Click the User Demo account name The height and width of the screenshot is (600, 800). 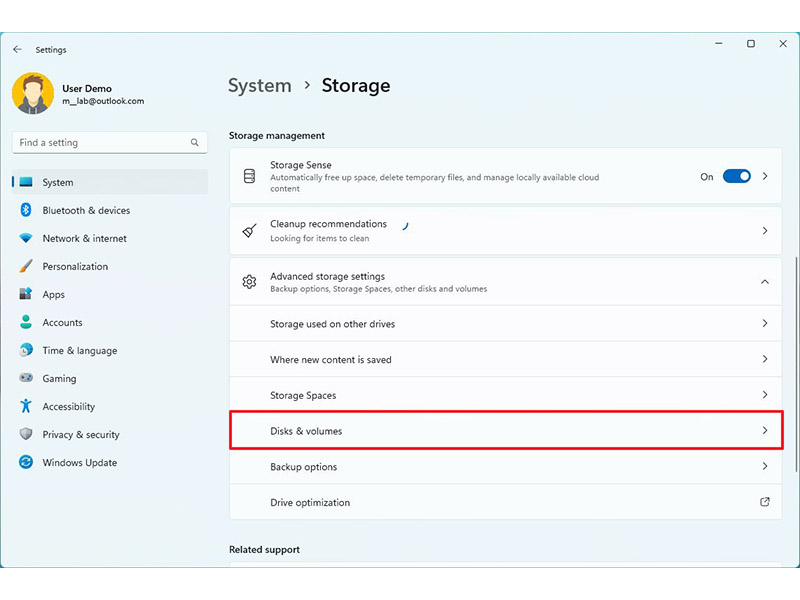87,88
